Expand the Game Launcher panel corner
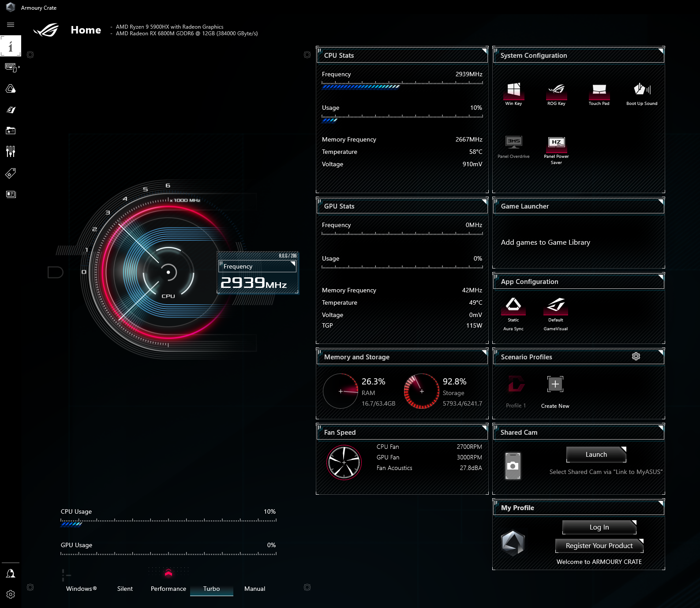 point(660,201)
